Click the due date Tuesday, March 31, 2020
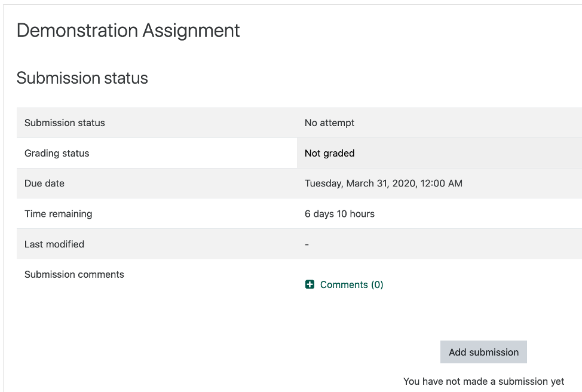582x392 pixels. click(x=383, y=183)
